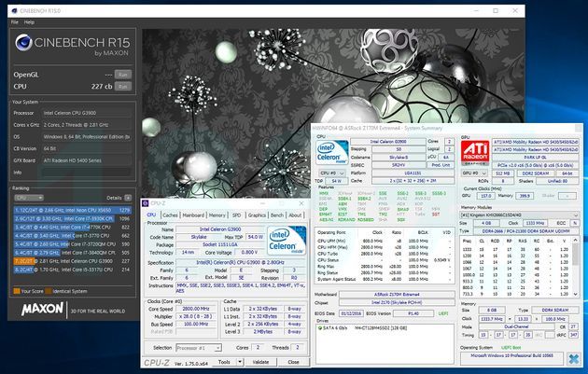Viewport: 588px width, 374px height.
Task: Click the Specification Intel Celeron G3900 field
Action: [x=240, y=262]
